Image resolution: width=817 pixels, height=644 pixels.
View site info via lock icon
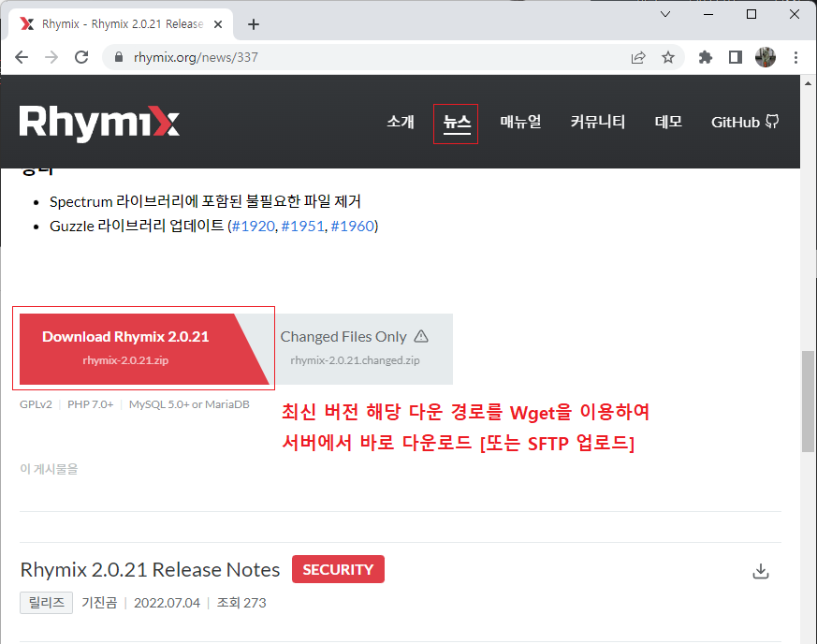119,57
